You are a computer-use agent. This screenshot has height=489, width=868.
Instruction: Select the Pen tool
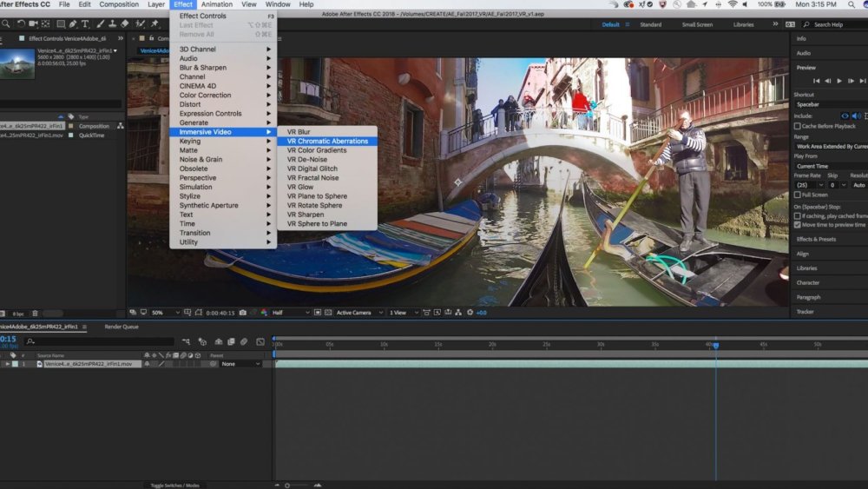[x=73, y=23]
